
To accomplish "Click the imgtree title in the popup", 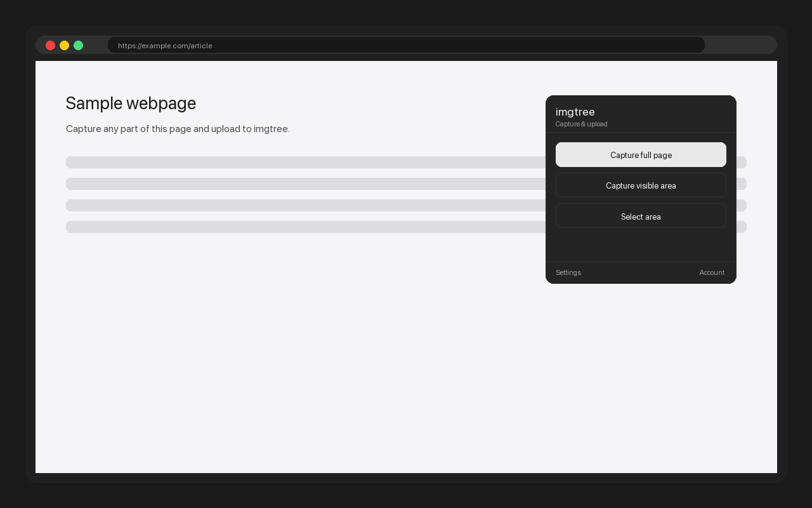I will click(x=575, y=112).
